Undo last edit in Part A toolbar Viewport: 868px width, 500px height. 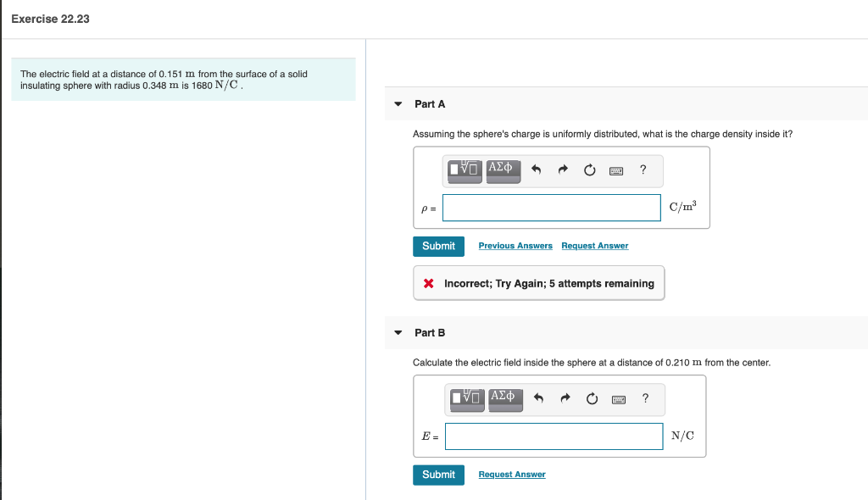coord(536,169)
